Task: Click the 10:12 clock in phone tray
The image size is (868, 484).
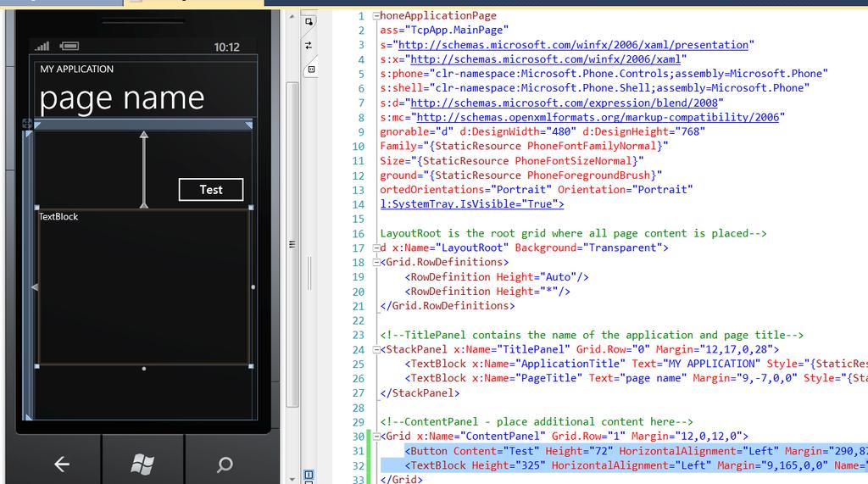Action: (227, 47)
